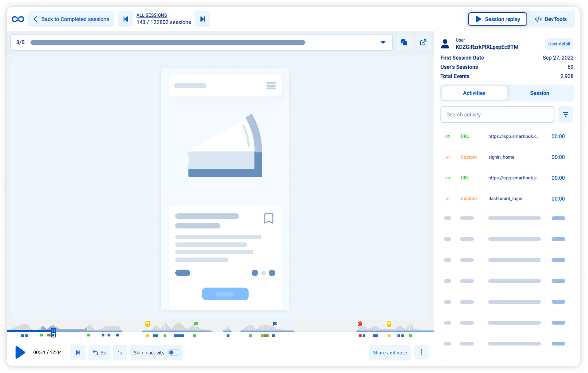Switch to DevTools view
Image resolution: width=588 pixels, height=373 pixels.
point(550,19)
